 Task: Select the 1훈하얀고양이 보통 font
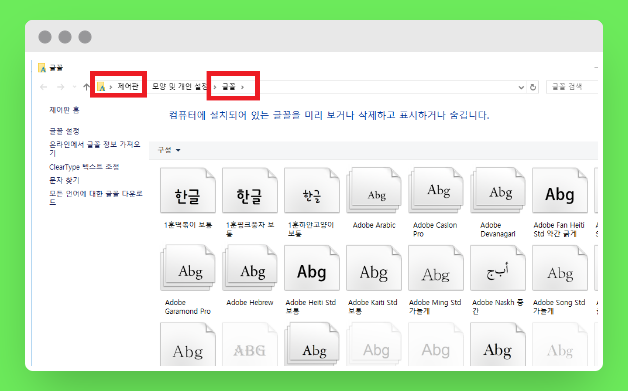(312, 202)
